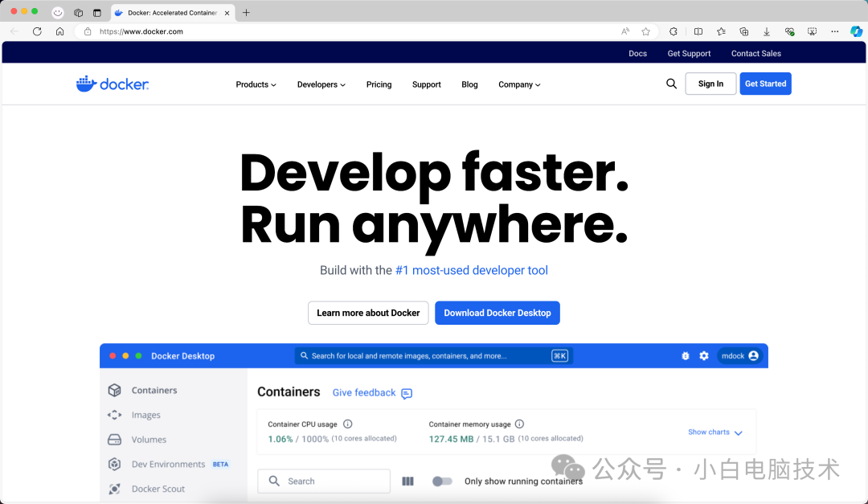Expand the Products menu
Viewport: 868px width, 504px height.
coord(256,84)
